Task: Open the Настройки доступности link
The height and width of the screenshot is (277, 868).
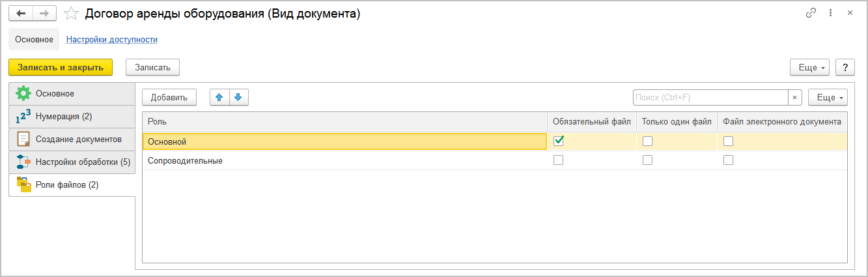Action: click(112, 39)
